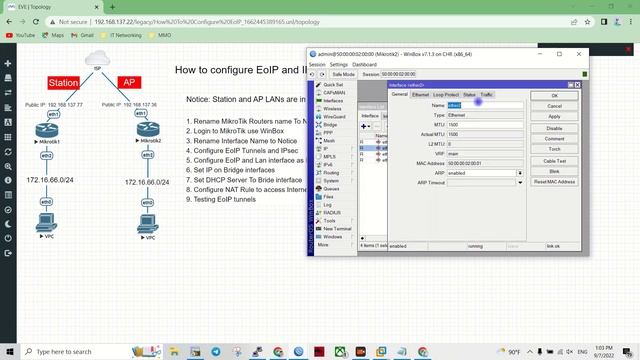Image resolution: width=640 pixels, height=360 pixels.
Task: Open Wireless menu in WinBox
Action: (x=332, y=109)
